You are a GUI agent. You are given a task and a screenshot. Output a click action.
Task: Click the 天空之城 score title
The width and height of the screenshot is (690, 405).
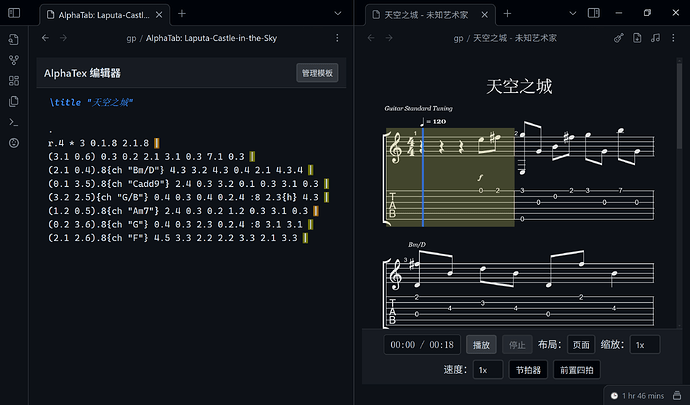point(519,86)
